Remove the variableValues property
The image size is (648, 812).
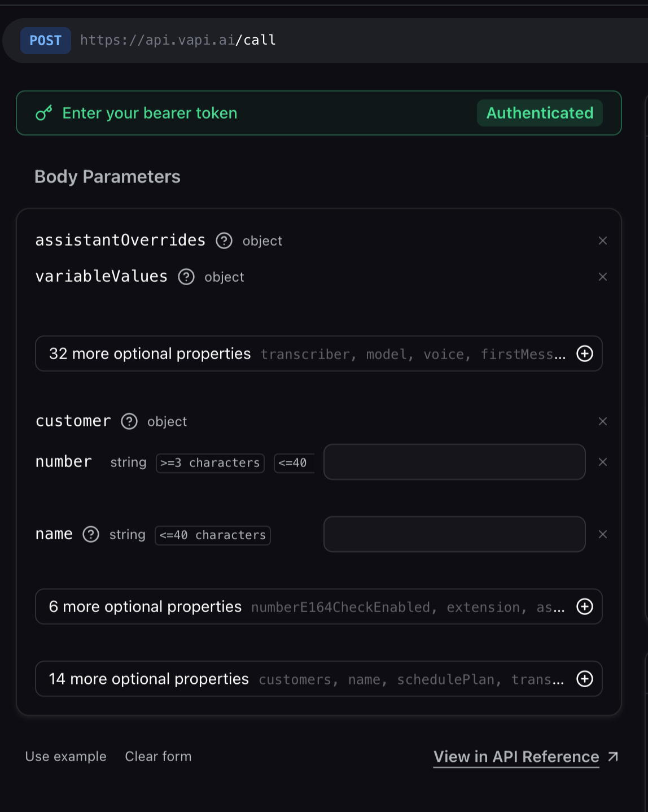click(603, 277)
